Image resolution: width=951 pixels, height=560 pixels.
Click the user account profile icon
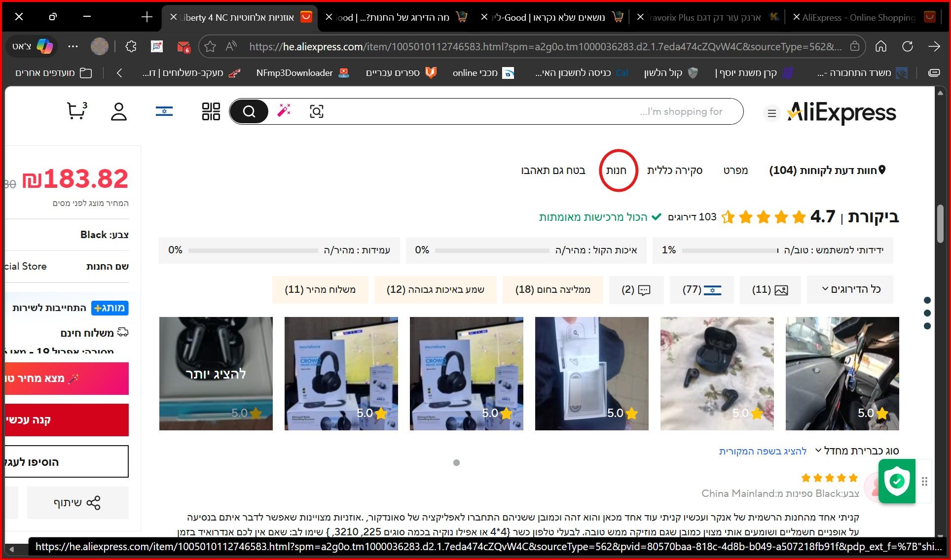coord(118,111)
